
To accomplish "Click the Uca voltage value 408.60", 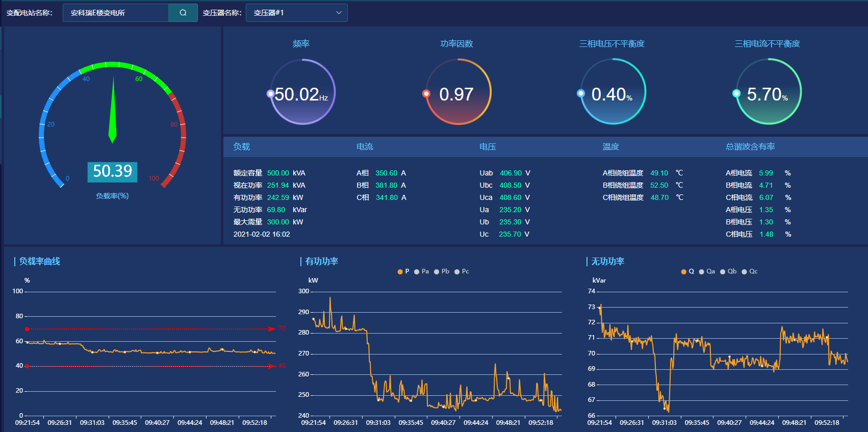I will [x=510, y=198].
